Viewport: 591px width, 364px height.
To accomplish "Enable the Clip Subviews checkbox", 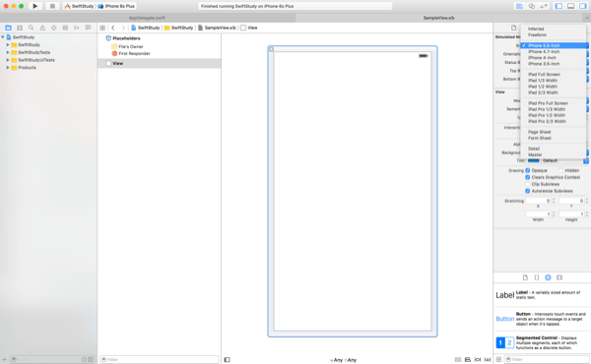I will [528, 184].
